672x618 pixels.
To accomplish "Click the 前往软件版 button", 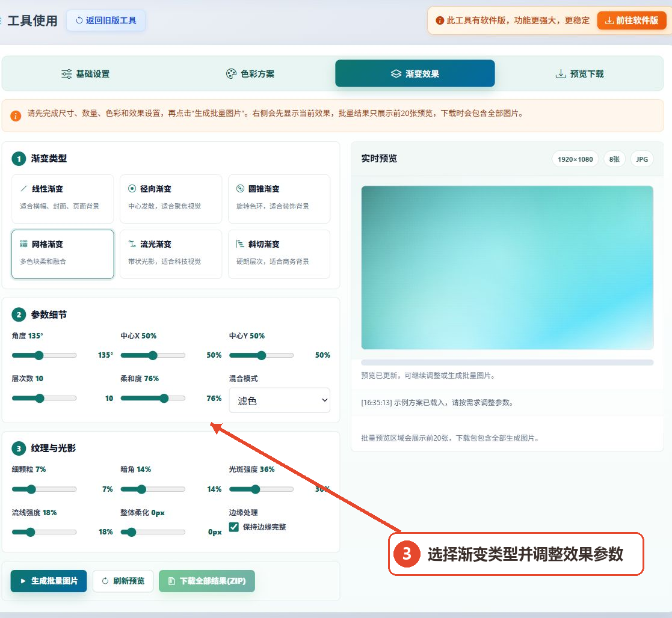I will pos(632,20).
